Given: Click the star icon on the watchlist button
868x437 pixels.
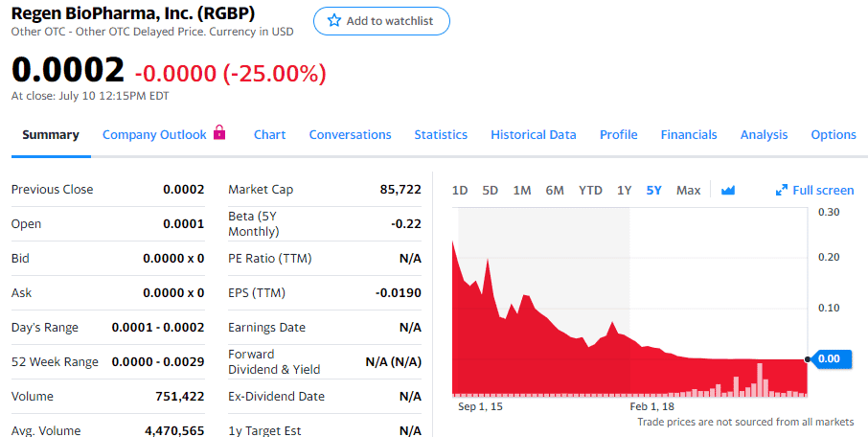Looking at the screenshot, I should coord(334,20).
